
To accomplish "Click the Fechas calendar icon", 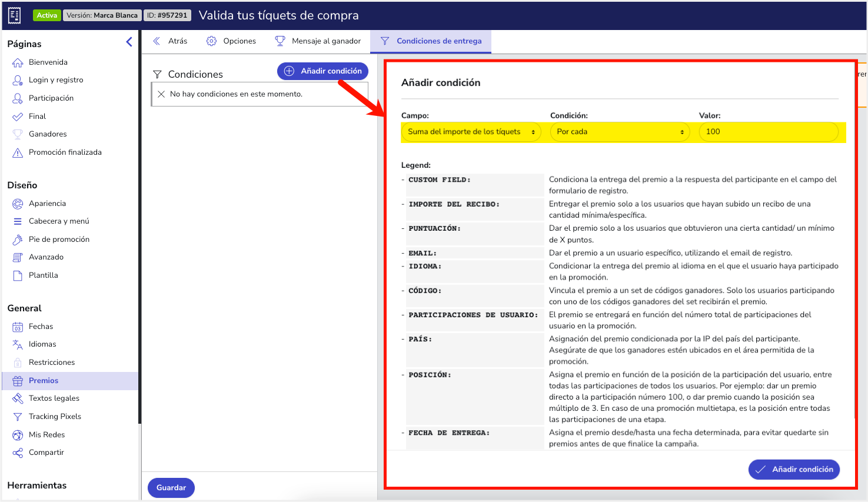I will (18, 327).
